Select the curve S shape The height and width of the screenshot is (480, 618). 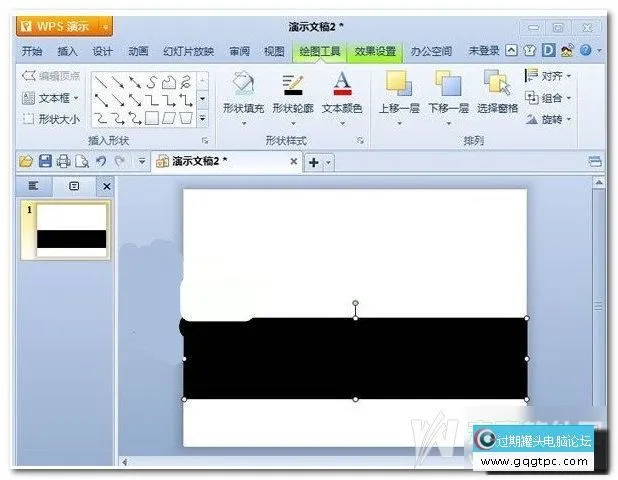tap(152, 82)
